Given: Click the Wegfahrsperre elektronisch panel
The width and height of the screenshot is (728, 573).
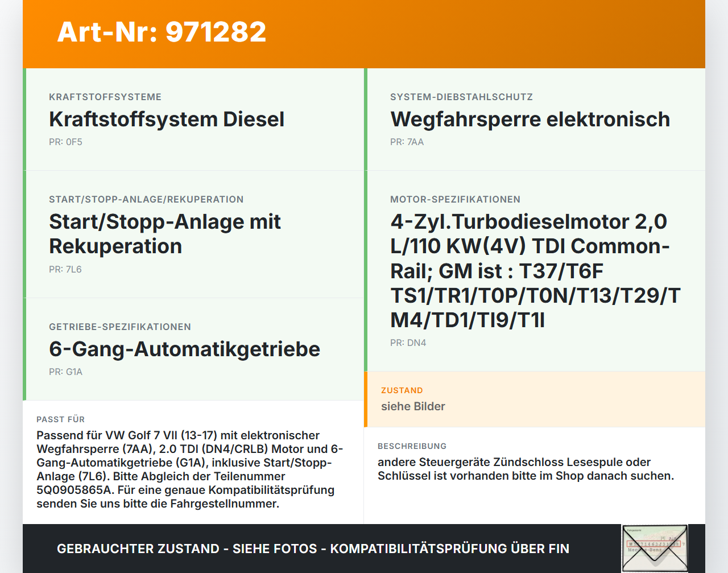Looking at the screenshot, I should (529, 119).
